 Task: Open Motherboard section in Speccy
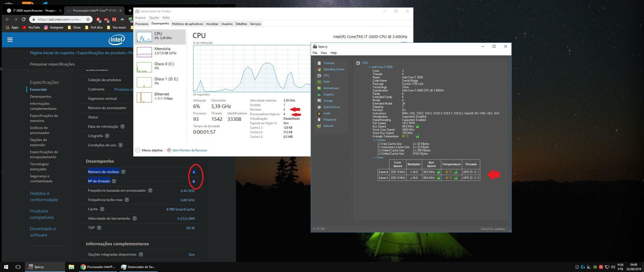[x=331, y=88]
